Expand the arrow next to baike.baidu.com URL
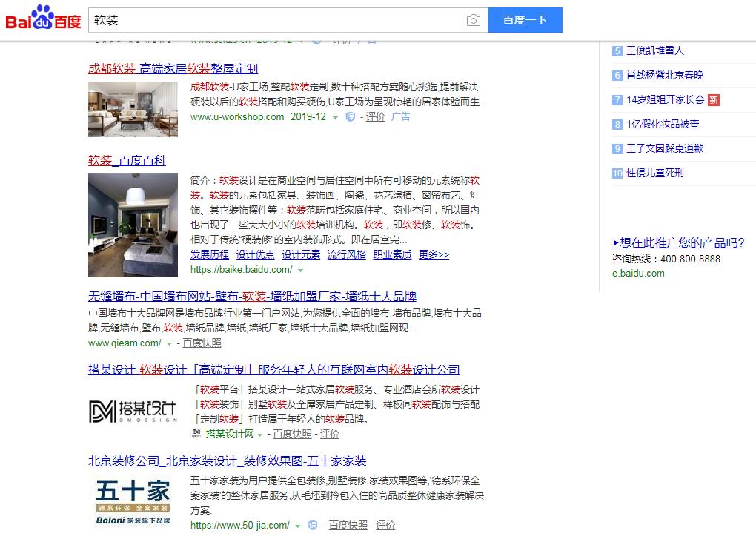Viewport: 756px width, 542px height. [300, 271]
